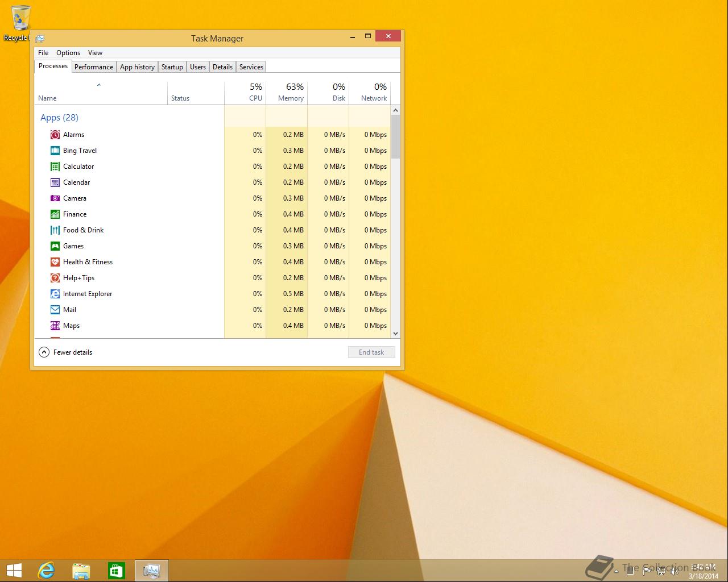Switch to the Users tab
This screenshot has width=728, height=582.
click(x=198, y=67)
